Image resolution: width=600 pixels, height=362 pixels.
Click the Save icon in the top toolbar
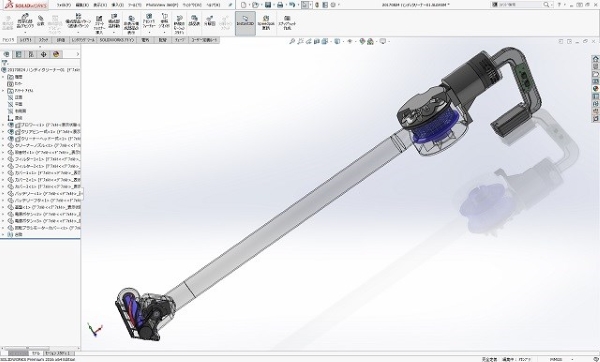point(268,5)
